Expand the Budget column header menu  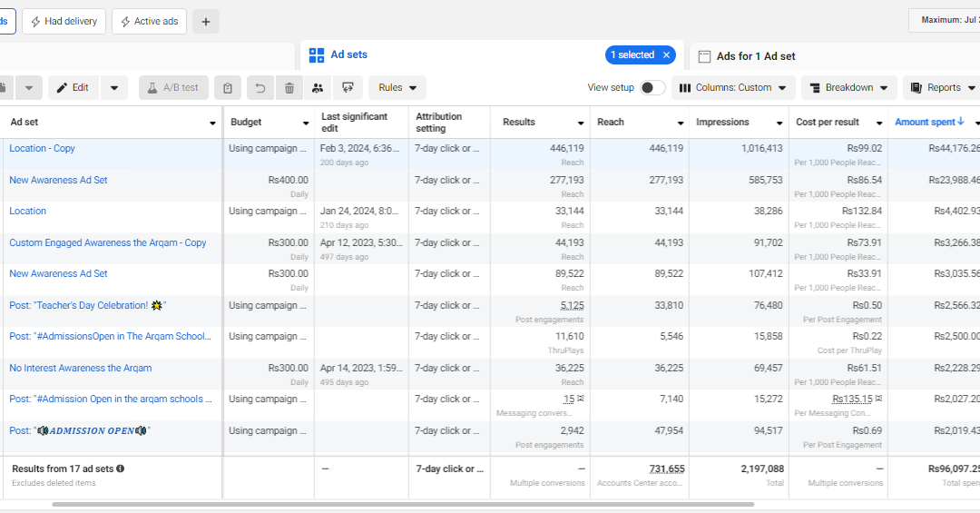[x=306, y=123]
